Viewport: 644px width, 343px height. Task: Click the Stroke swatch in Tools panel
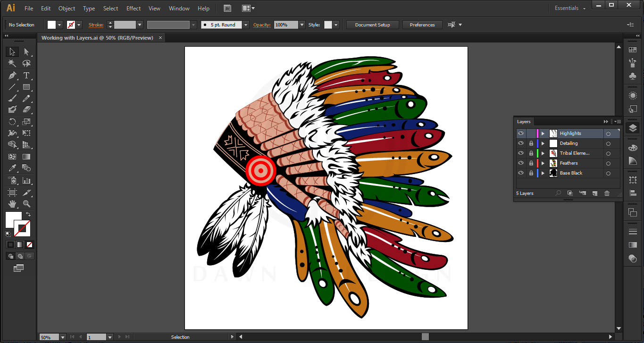coord(22,228)
